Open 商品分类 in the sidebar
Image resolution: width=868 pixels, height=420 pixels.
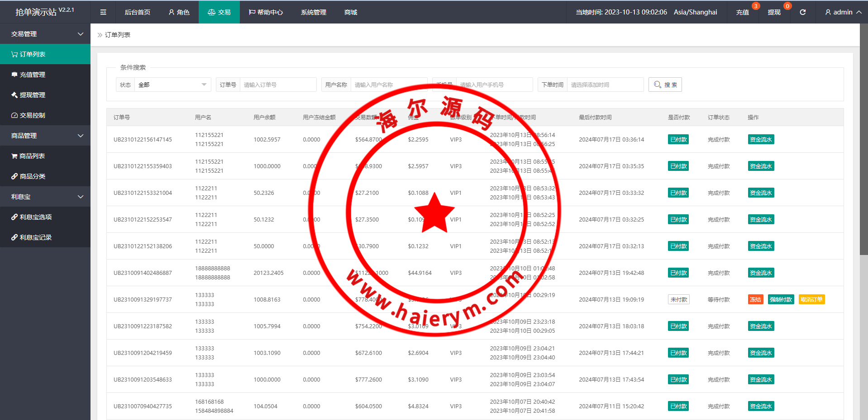33,176
